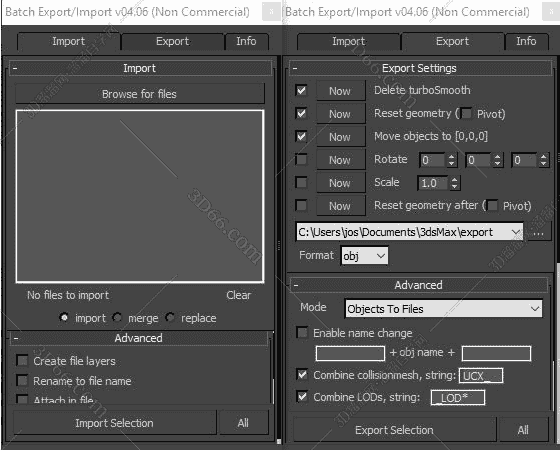Switch to Import tab in left window

(69, 41)
